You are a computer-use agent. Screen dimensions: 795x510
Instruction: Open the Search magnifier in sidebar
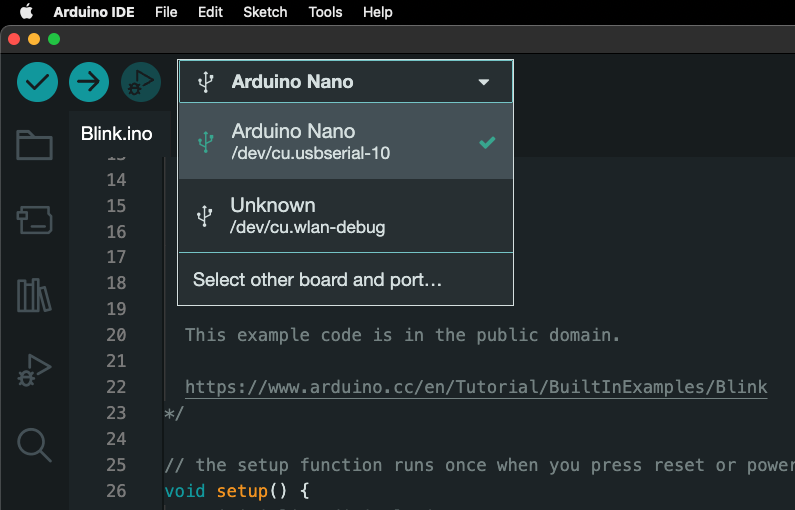[34, 445]
